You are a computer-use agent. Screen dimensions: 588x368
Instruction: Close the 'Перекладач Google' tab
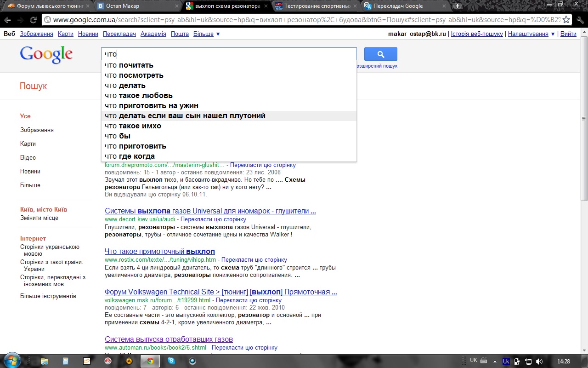(x=443, y=6)
